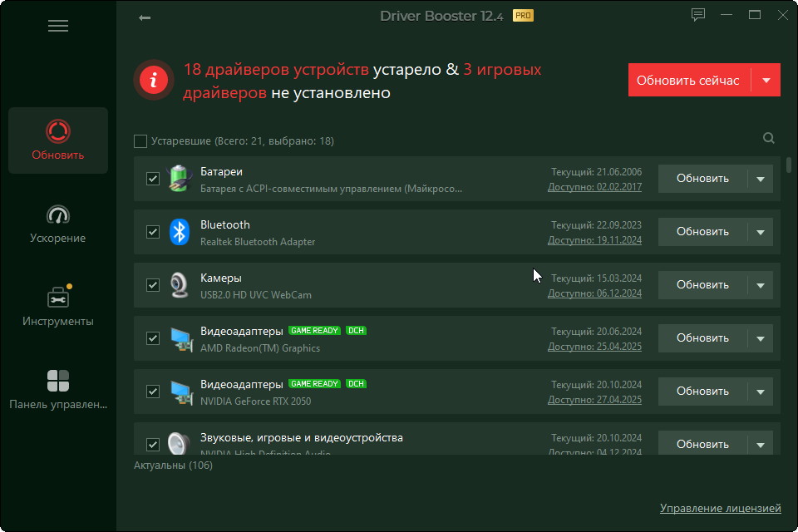Image resolution: width=798 pixels, height=532 pixels.
Task: Update the Звуковые устройства driver
Action: [x=702, y=445]
